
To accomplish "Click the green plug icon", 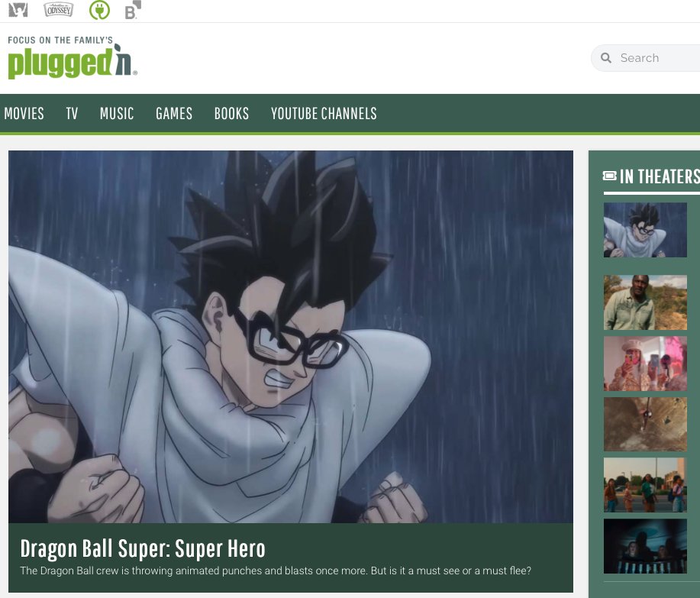I will 99,10.
